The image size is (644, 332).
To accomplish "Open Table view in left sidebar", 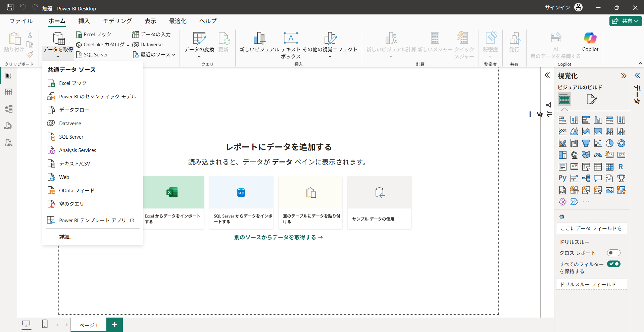I will (8, 92).
